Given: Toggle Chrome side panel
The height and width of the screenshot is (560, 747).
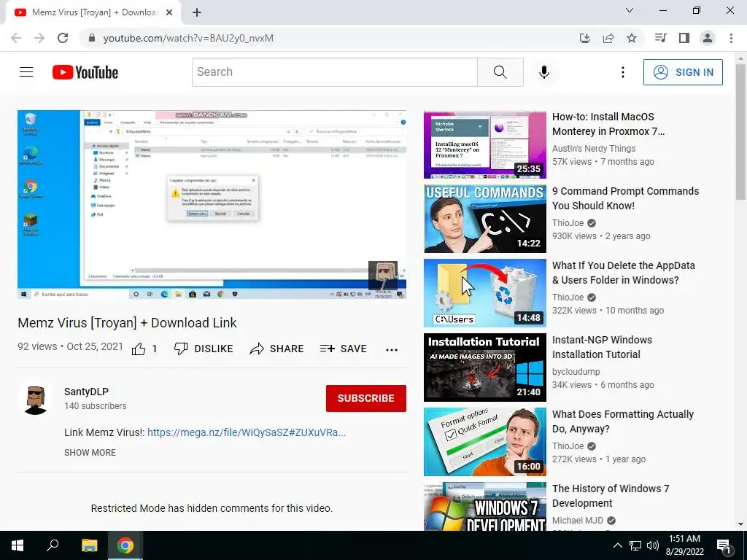Looking at the screenshot, I should (x=684, y=38).
